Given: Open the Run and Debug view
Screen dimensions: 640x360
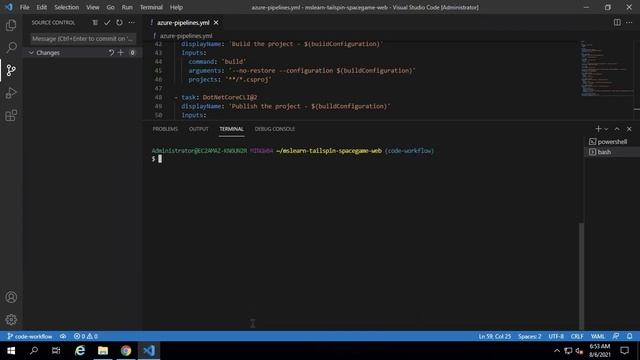Looking at the screenshot, I should pyautogui.click(x=11, y=93).
